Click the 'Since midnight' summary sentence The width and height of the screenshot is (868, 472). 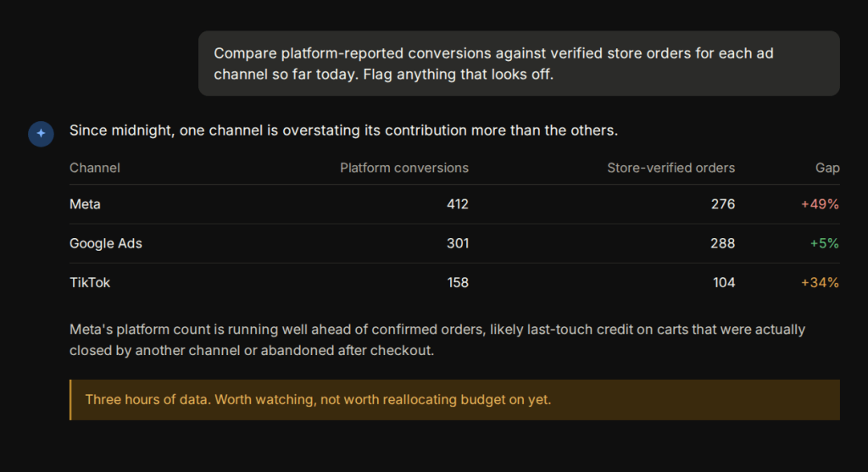[x=343, y=130]
